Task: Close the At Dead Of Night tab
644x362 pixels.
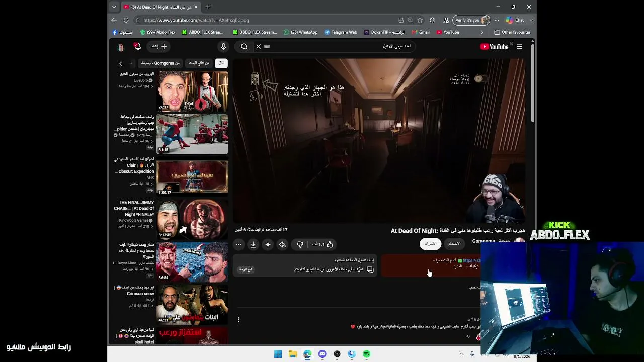Action: tap(196, 7)
